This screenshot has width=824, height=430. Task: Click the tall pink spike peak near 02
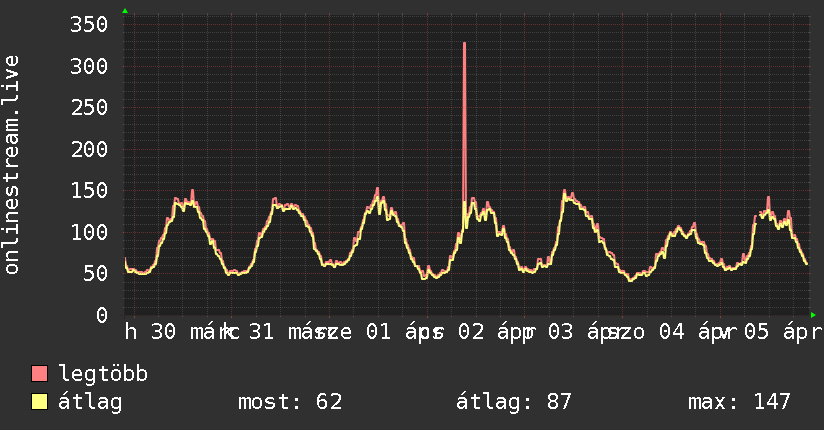coord(465,44)
